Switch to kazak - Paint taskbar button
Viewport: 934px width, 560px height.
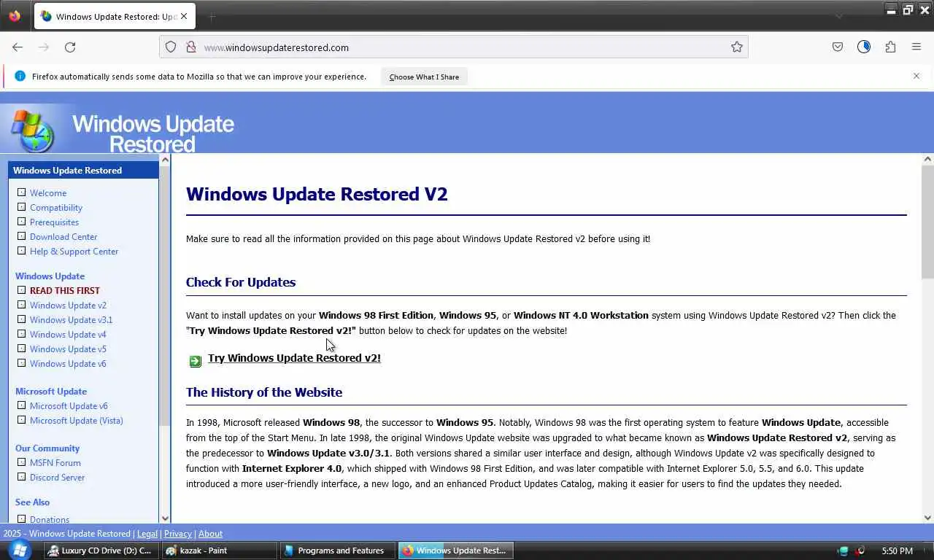pos(219,551)
